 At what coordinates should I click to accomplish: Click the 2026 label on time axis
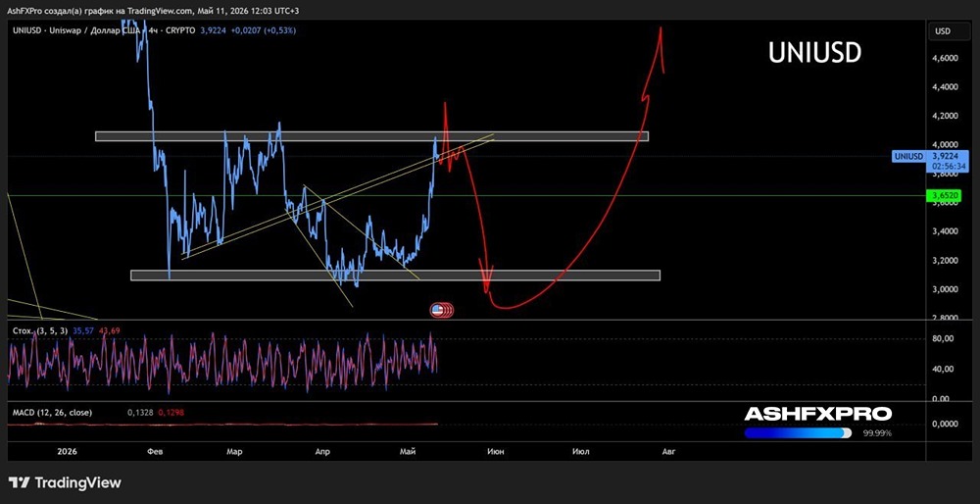click(x=68, y=451)
